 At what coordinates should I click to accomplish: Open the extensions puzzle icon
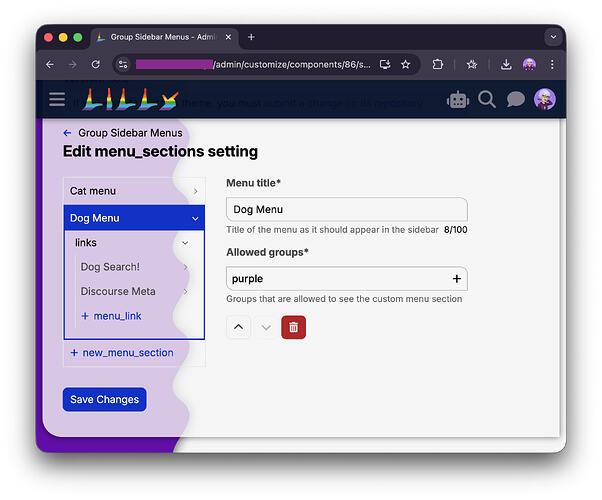(x=437, y=65)
